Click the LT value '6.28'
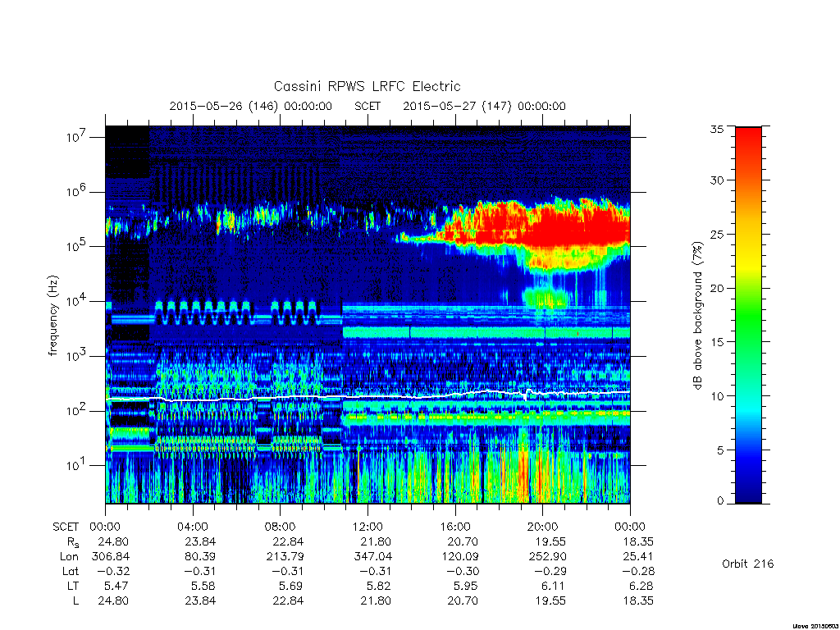 640,586
